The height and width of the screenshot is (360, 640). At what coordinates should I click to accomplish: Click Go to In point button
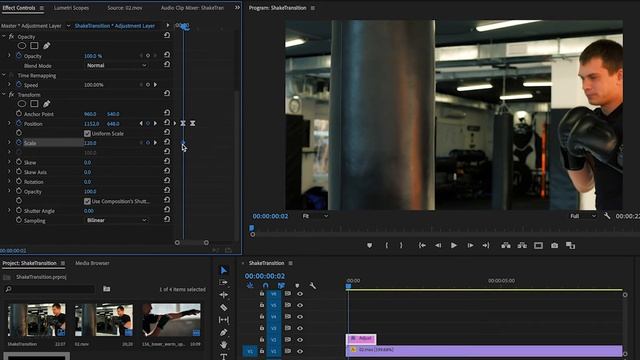pyautogui.click(x=422, y=245)
